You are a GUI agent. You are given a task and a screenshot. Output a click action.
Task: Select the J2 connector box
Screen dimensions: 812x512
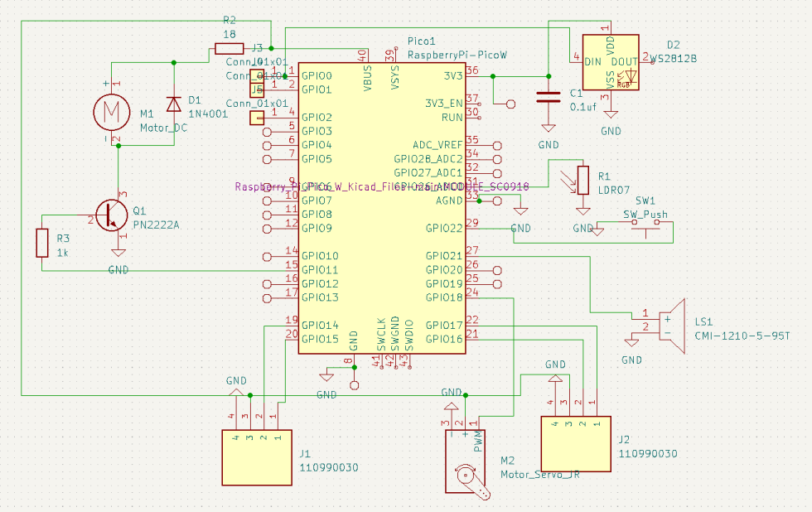tap(575, 443)
